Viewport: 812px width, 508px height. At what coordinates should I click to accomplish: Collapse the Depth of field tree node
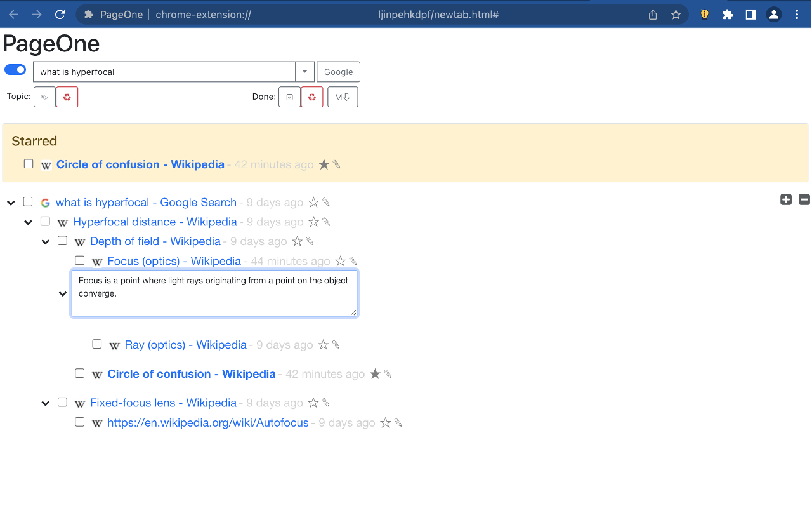[45, 241]
